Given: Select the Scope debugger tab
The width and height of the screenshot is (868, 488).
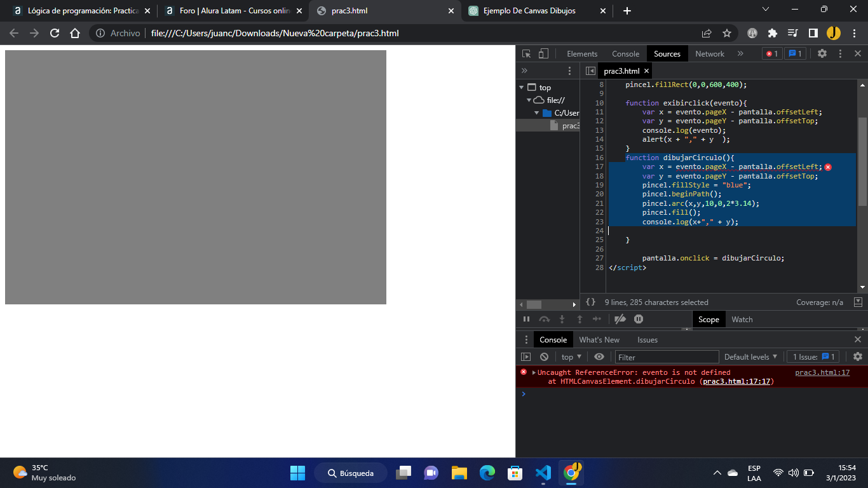Looking at the screenshot, I should pyautogui.click(x=709, y=320).
